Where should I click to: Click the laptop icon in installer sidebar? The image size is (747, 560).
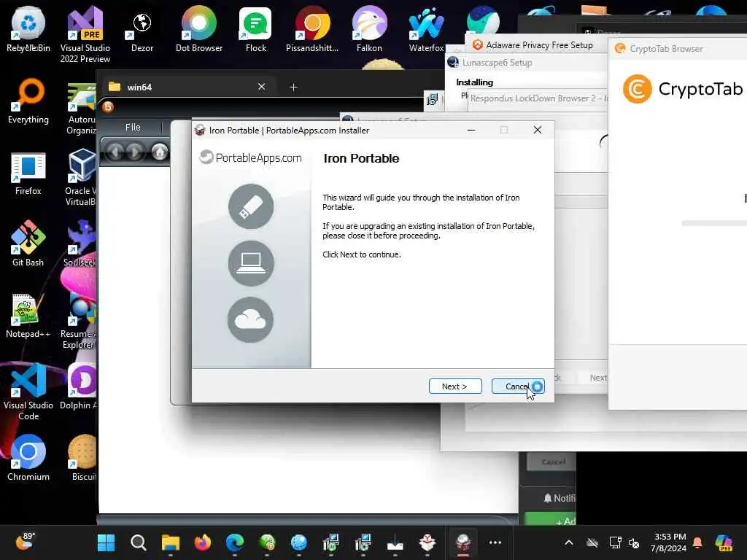pos(251,262)
